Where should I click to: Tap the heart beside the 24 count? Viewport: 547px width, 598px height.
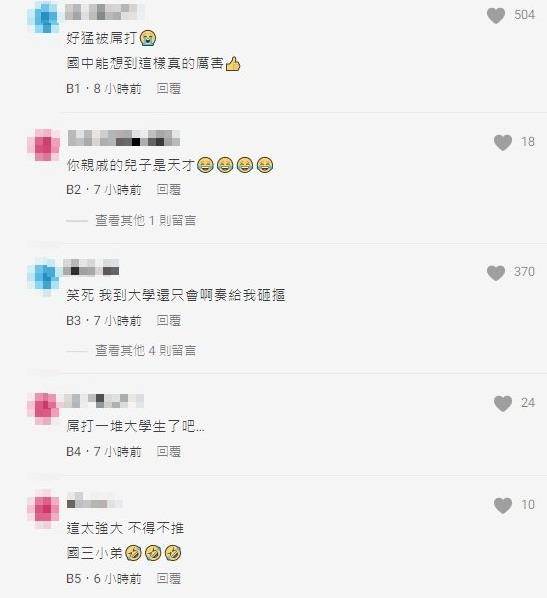[x=503, y=403]
